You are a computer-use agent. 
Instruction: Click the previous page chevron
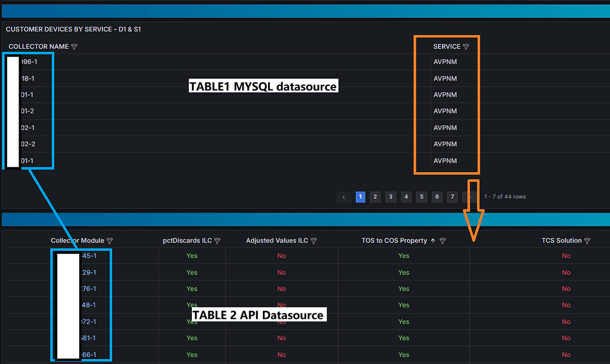(344, 197)
